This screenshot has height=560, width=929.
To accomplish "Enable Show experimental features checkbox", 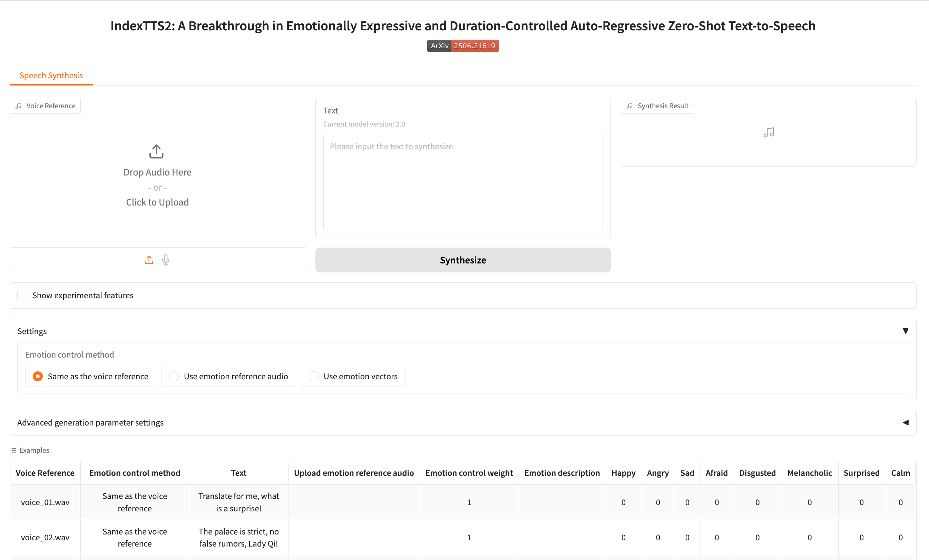I will (x=23, y=296).
